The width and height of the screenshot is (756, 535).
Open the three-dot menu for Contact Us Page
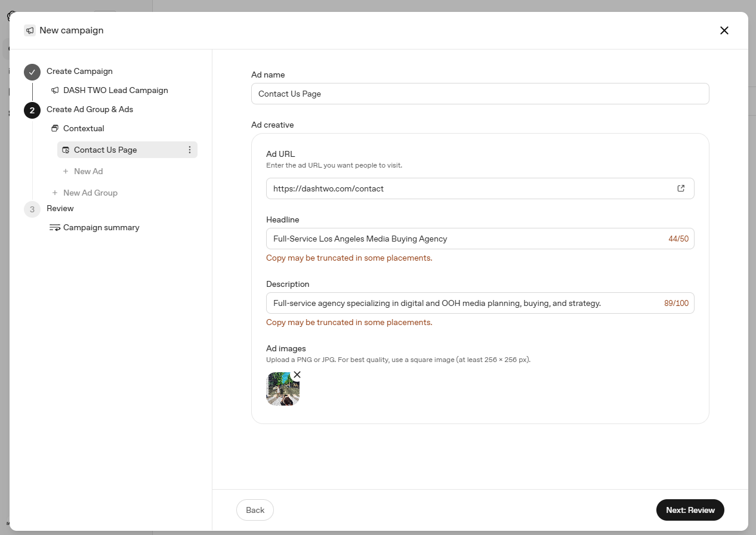pyautogui.click(x=190, y=150)
